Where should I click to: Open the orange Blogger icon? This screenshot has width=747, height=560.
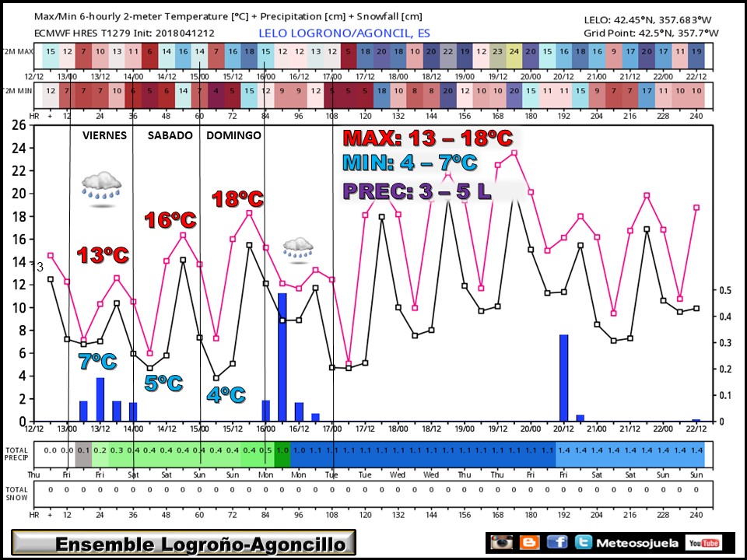[529, 543]
